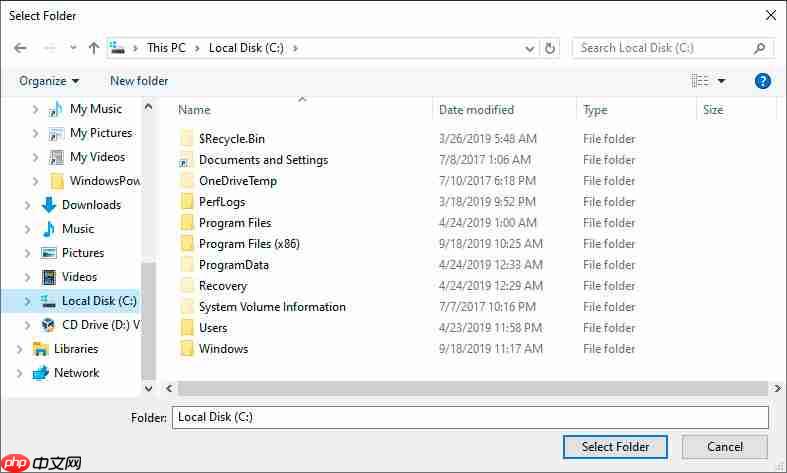Open the recent locations dropdown arrow
787x473 pixels.
point(73,48)
